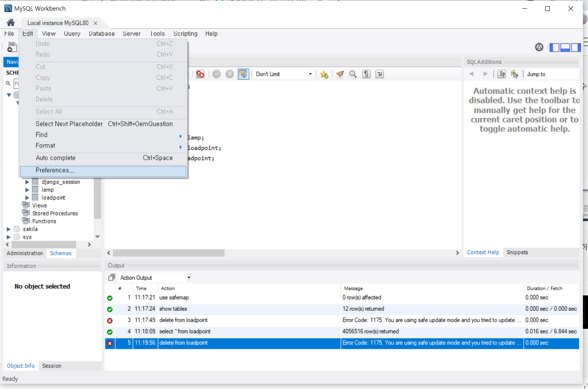The image size is (588, 389).
Task: Choose Select Next Placeholder menu entry
Action: pos(103,124)
